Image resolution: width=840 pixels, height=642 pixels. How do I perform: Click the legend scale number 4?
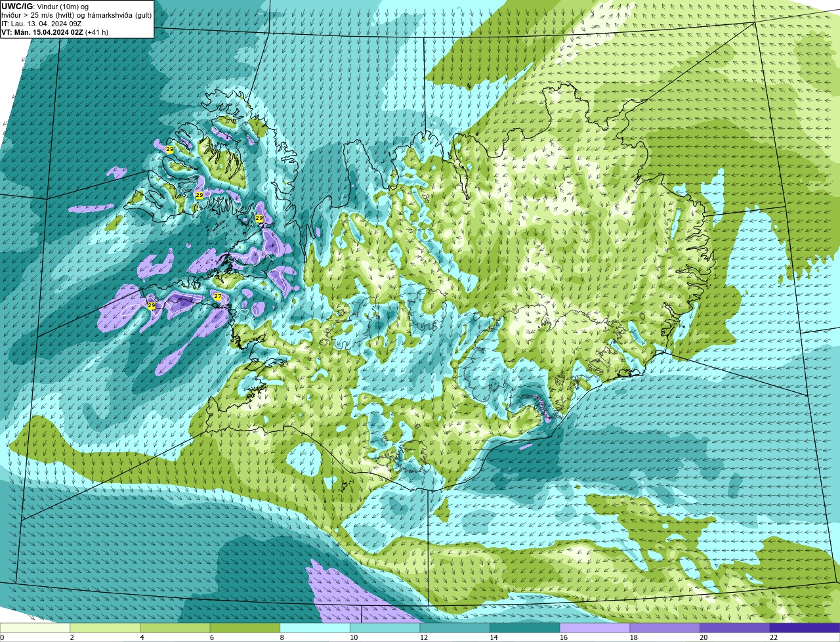coord(142,637)
